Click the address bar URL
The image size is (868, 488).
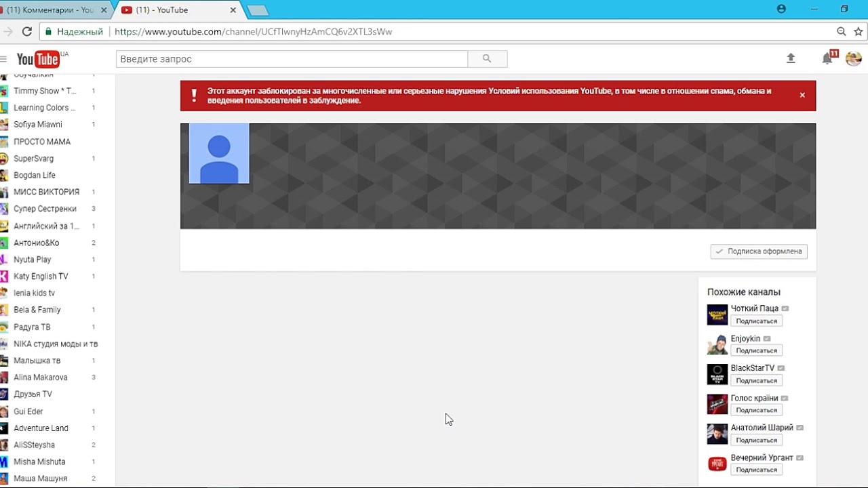tap(253, 31)
